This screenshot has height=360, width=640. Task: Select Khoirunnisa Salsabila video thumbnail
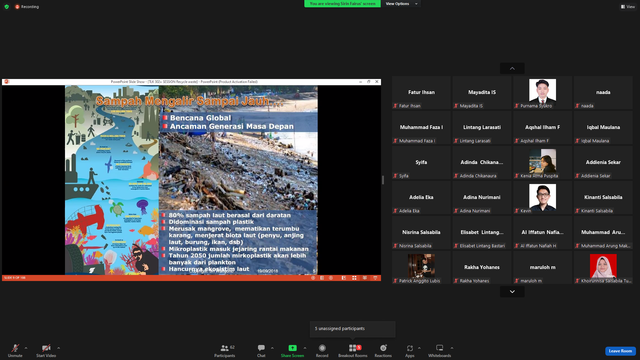click(603, 266)
